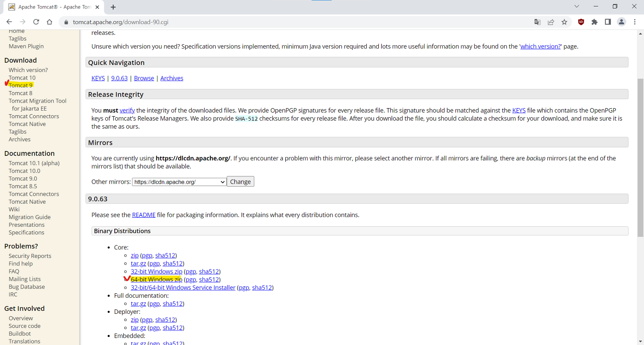Open the Wiki sidebar link
This screenshot has height=345, width=644.
[14, 209]
